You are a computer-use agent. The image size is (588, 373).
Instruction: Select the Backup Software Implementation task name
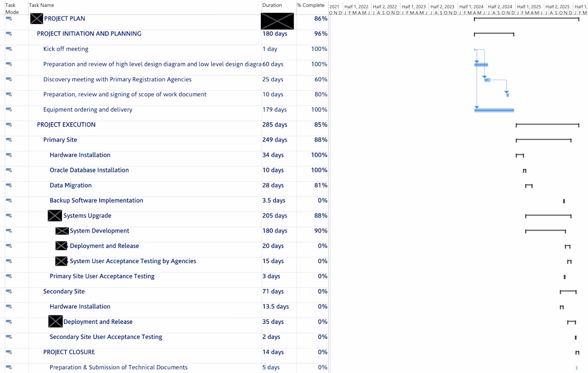[x=96, y=200]
